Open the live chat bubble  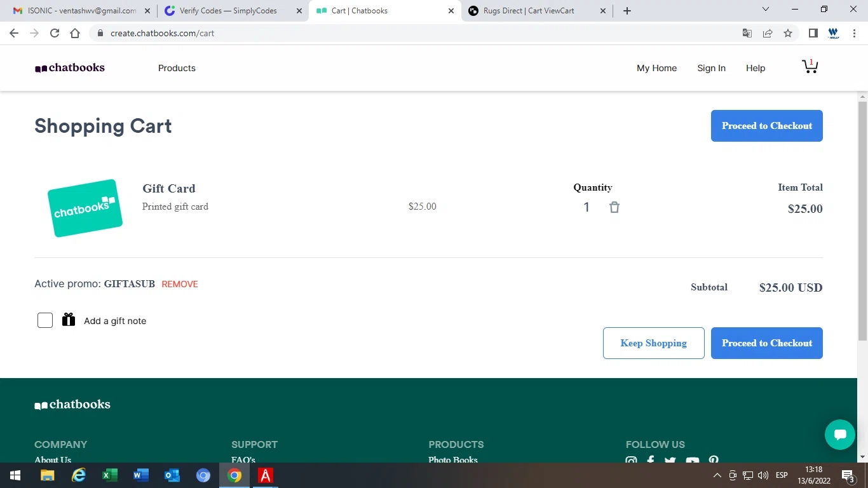click(840, 435)
